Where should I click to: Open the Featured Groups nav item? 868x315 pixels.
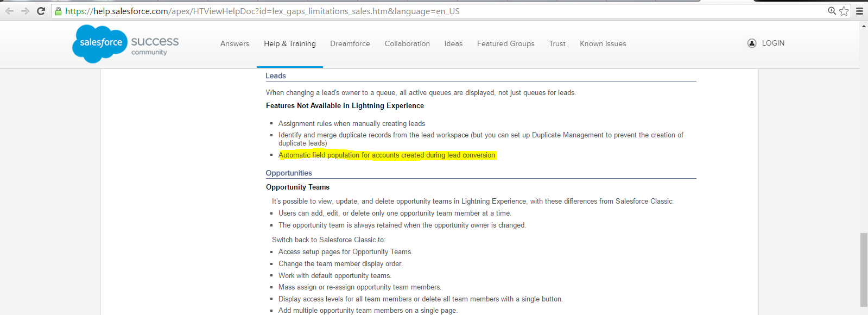click(506, 43)
